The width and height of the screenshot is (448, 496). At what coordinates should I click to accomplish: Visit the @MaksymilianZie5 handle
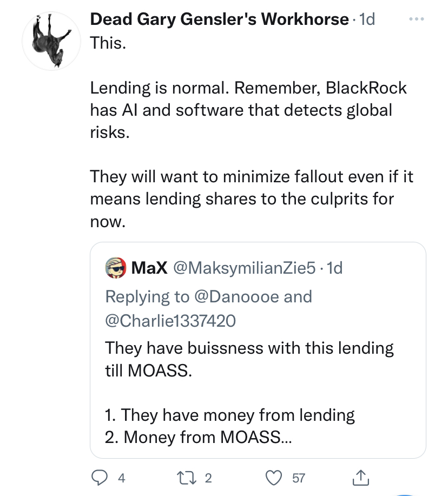243,268
